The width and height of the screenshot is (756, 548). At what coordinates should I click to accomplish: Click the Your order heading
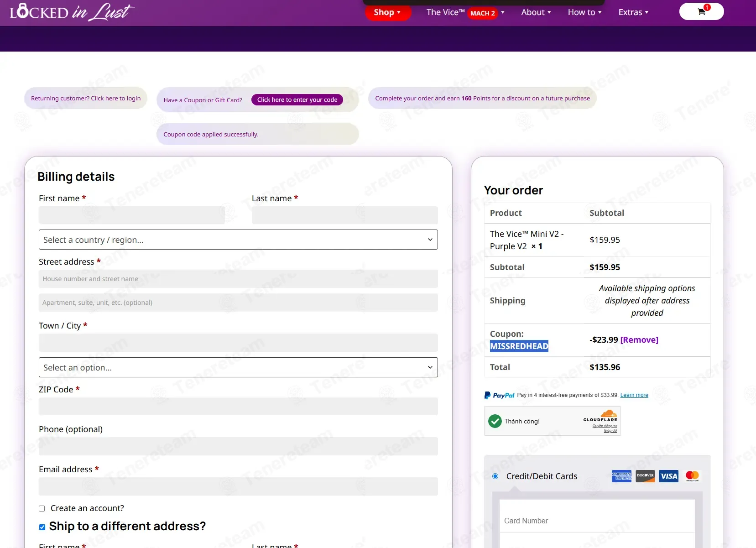[x=513, y=190]
